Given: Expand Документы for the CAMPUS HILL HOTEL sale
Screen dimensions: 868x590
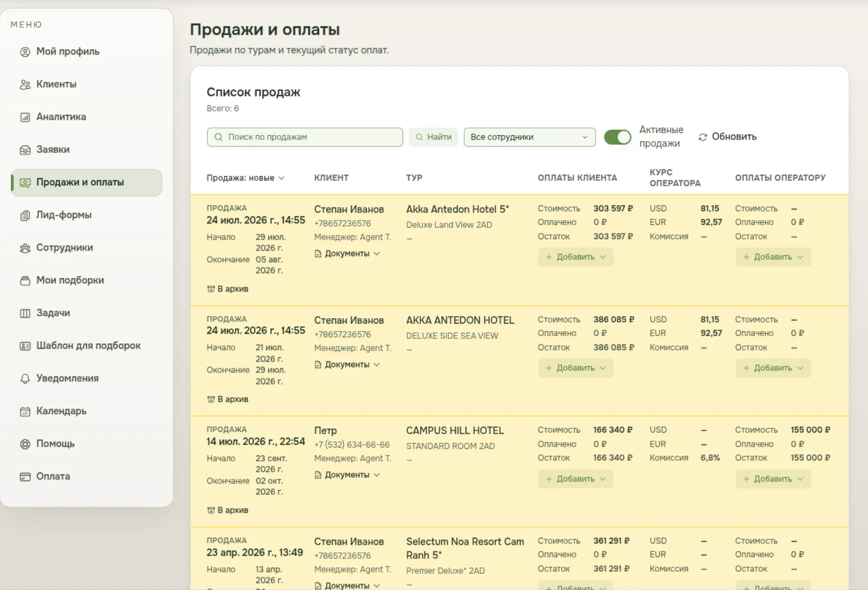Looking at the screenshot, I should 347,475.
